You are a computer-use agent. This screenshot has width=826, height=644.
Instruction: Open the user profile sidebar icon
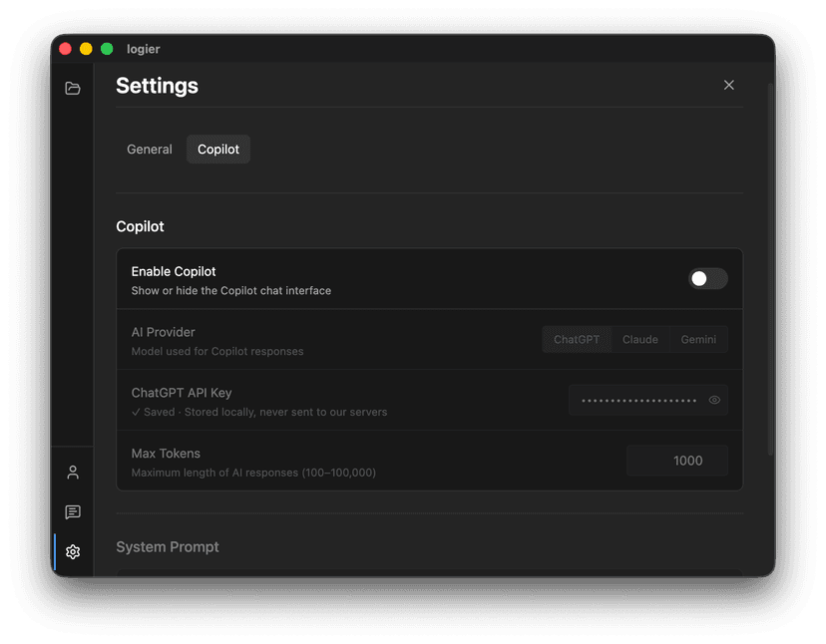point(73,473)
